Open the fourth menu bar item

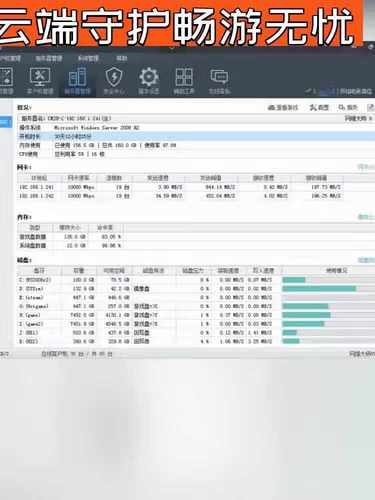click(122, 58)
